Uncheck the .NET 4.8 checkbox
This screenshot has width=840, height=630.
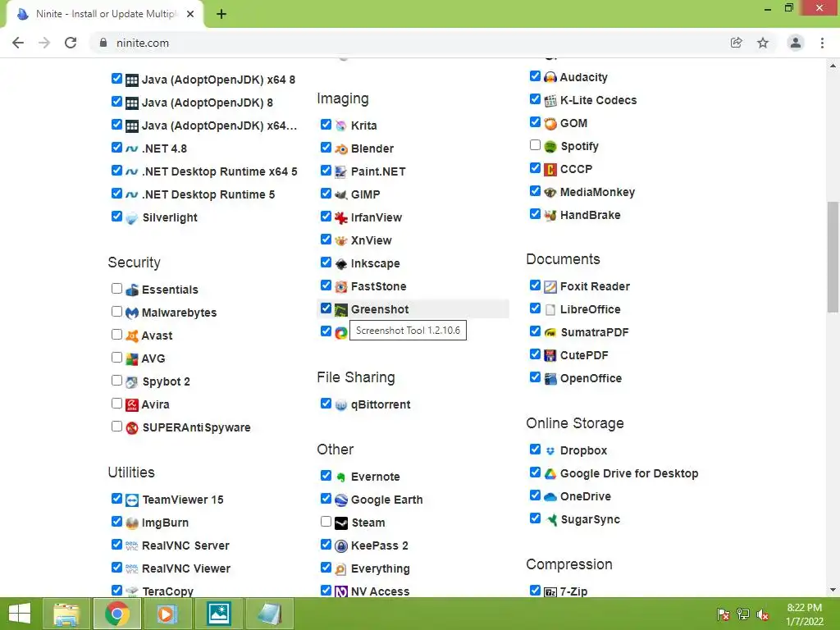pos(116,148)
